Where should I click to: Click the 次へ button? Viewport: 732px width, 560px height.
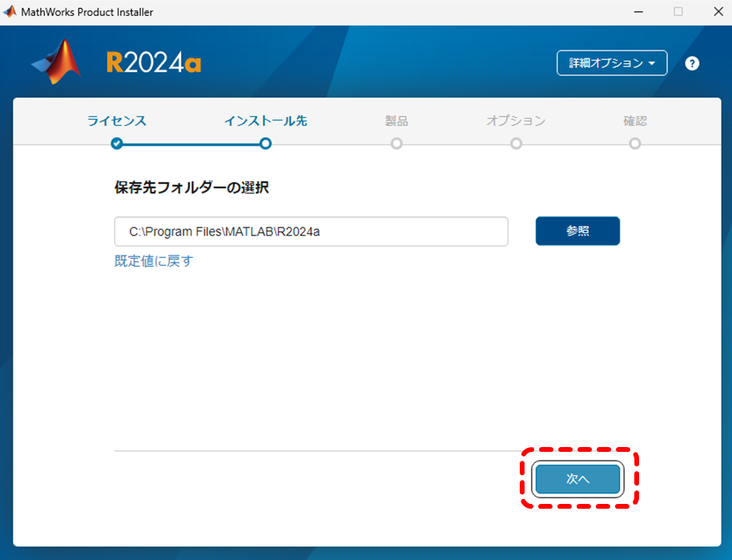point(577,479)
